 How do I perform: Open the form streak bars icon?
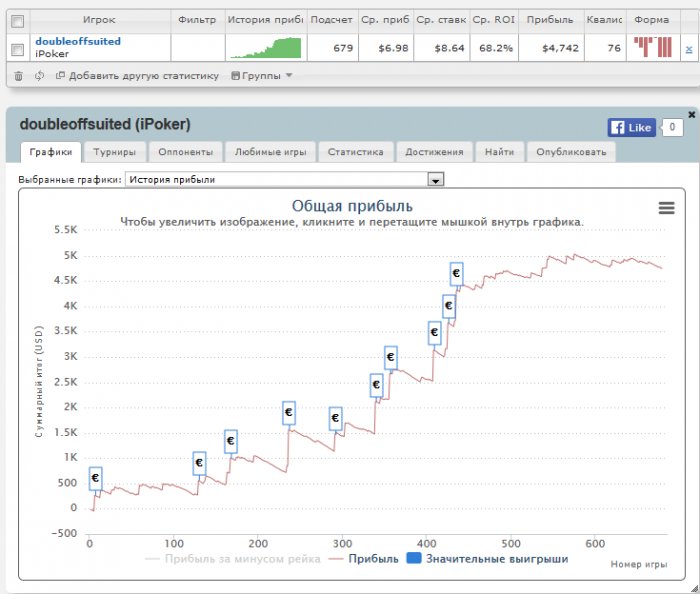(x=652, y=47)
